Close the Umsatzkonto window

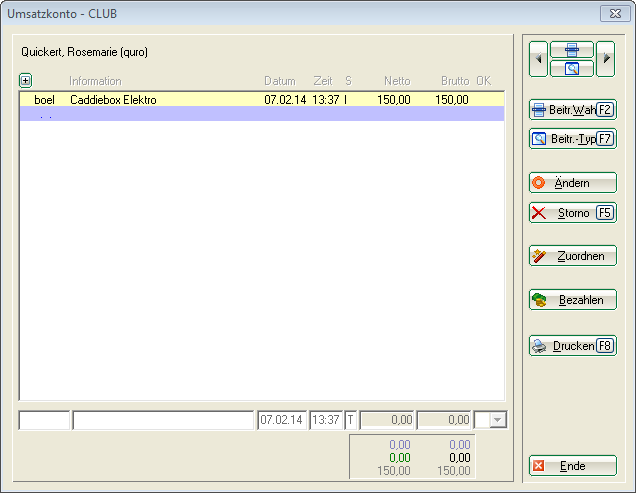615,14
